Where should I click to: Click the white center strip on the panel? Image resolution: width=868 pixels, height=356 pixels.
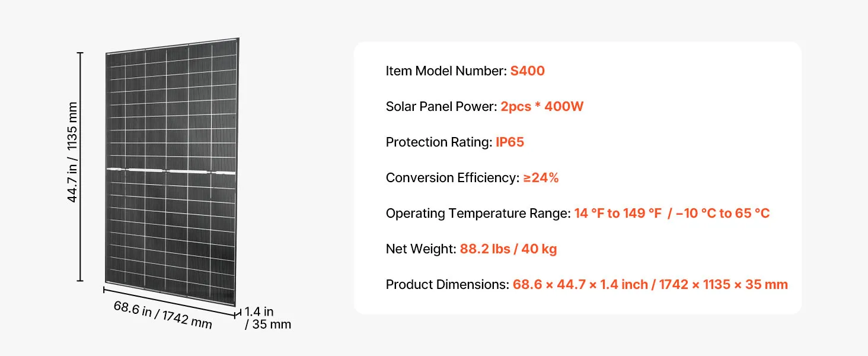[171, 171]
